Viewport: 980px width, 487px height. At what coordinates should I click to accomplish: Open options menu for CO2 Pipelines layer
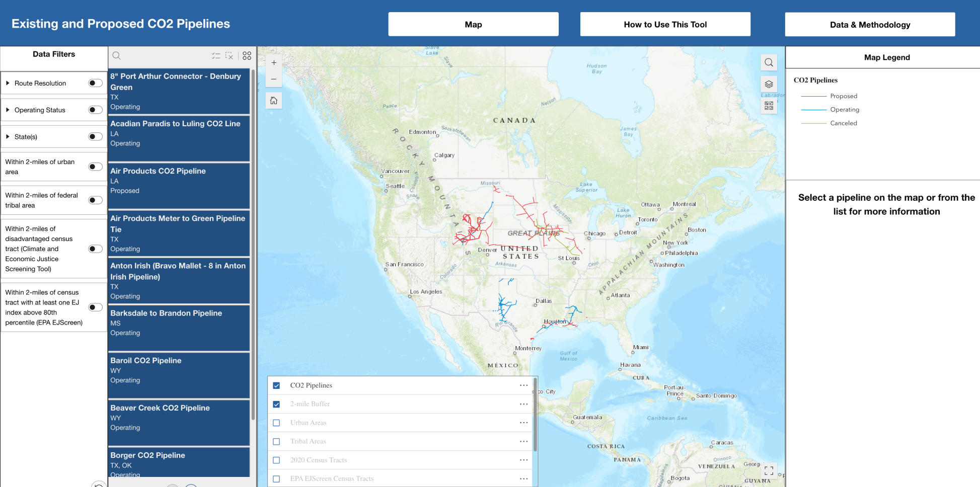pyautogui.click(x=523, y=385)
